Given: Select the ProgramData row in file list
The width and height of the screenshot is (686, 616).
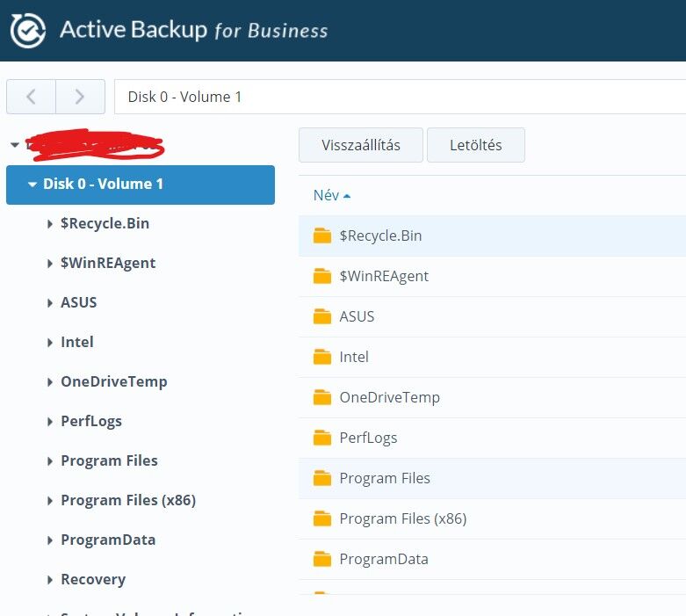Looking at the screenshot, I should [x=492, y=559].
